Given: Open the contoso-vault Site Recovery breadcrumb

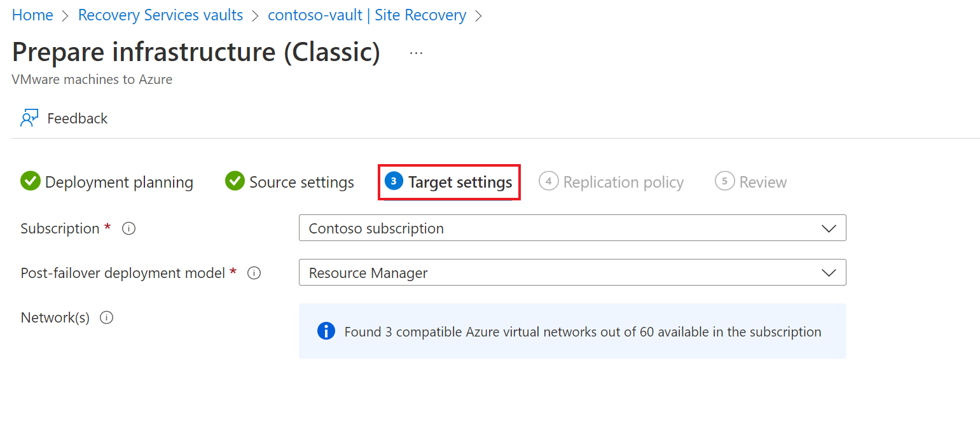Looking at the screenshot, I should (x=367, y=15).
